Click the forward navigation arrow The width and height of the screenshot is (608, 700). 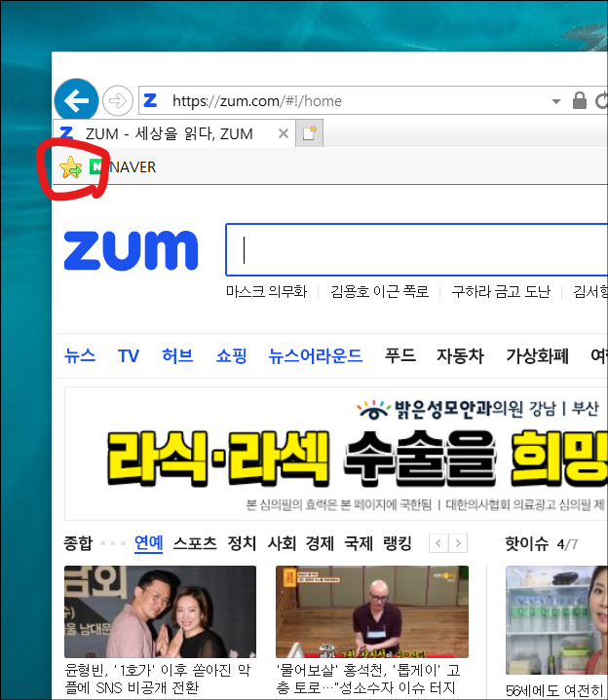pos(118,101)
